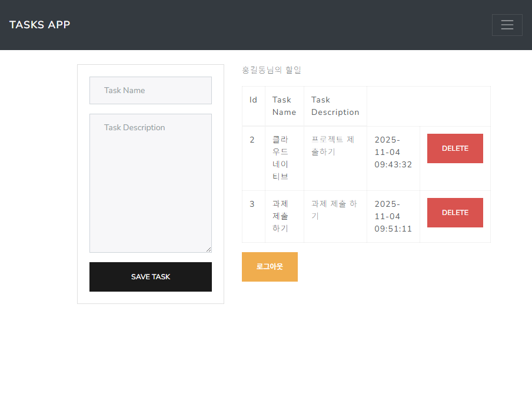Delete the task with Id 2
The image size is (532, 413).
tap(455, 148)
